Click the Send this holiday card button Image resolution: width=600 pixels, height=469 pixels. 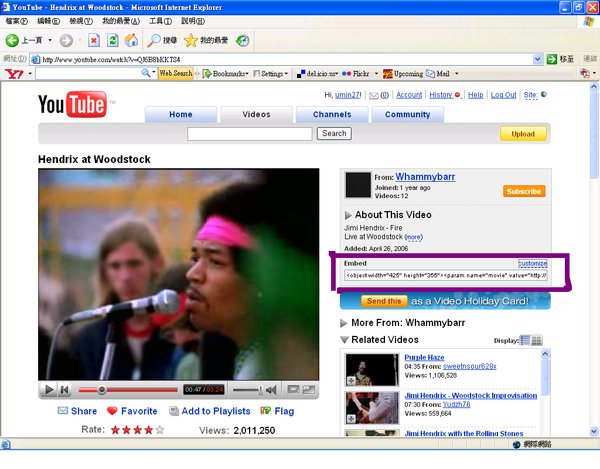tap(384, 301)
